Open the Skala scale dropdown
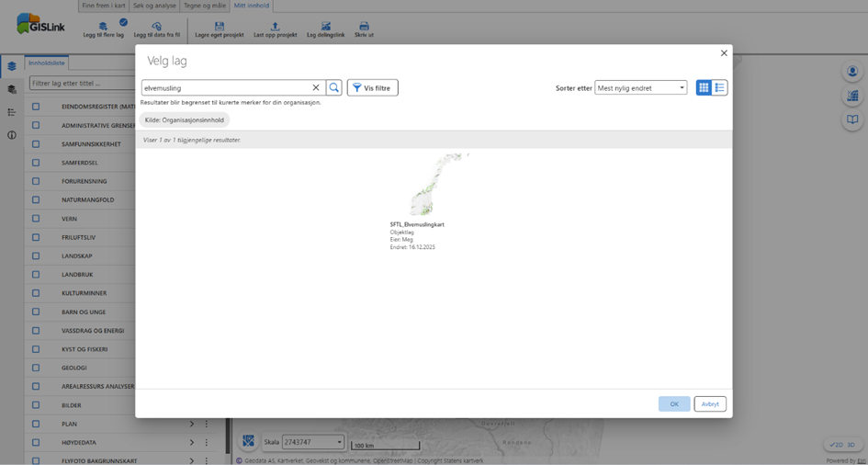 (x=312, y=442)
